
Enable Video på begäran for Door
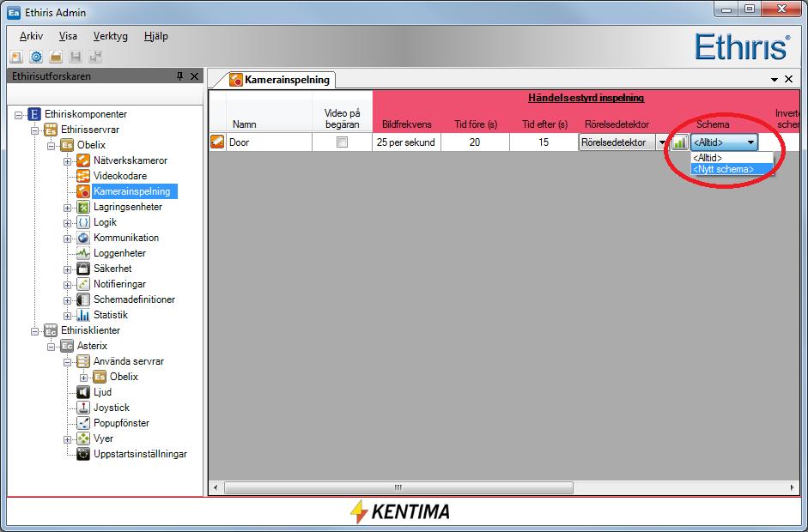point(342,142)
